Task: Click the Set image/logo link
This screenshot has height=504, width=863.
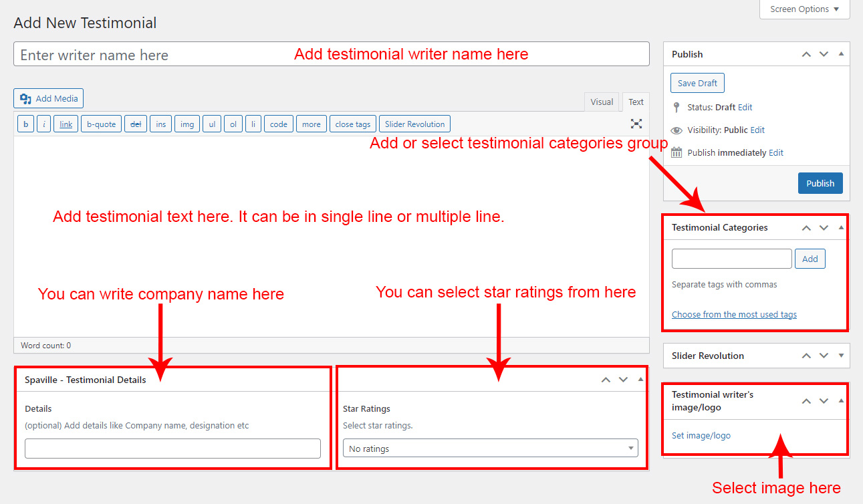Action: tap(701, 436)
